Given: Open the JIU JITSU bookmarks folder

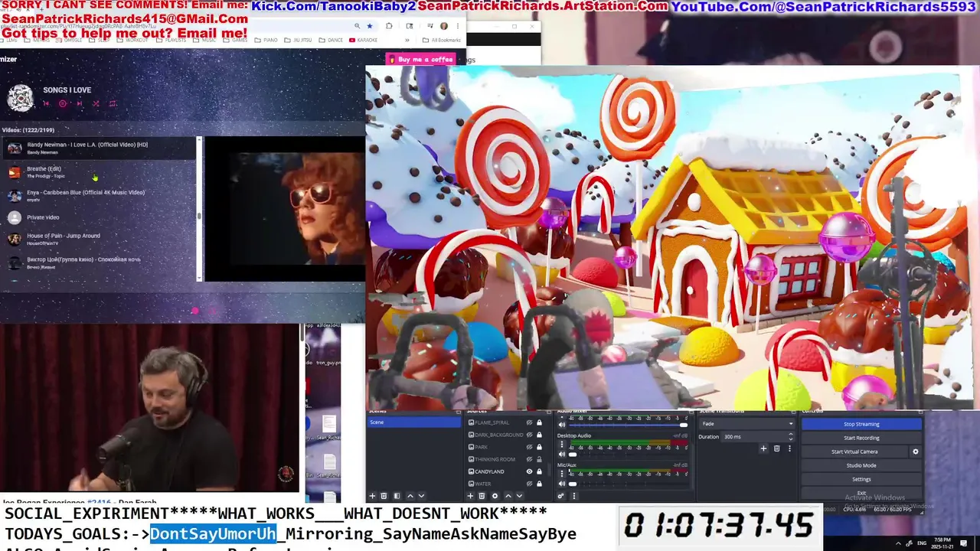Looking at the screenshot, I should pyautogui.click(x=299, y=40).
